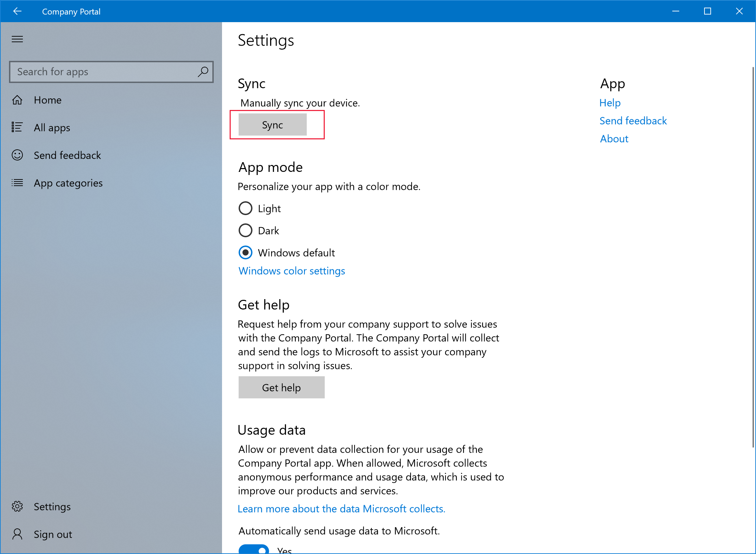Viewport: 756px width, 554px height.
Task: Click the About app link
Action: point(614,138)
